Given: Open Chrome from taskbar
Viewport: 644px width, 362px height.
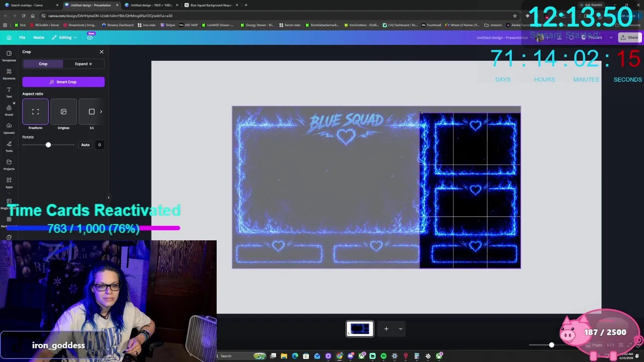Looking at the screenshot, I should [x=339, y=356].
